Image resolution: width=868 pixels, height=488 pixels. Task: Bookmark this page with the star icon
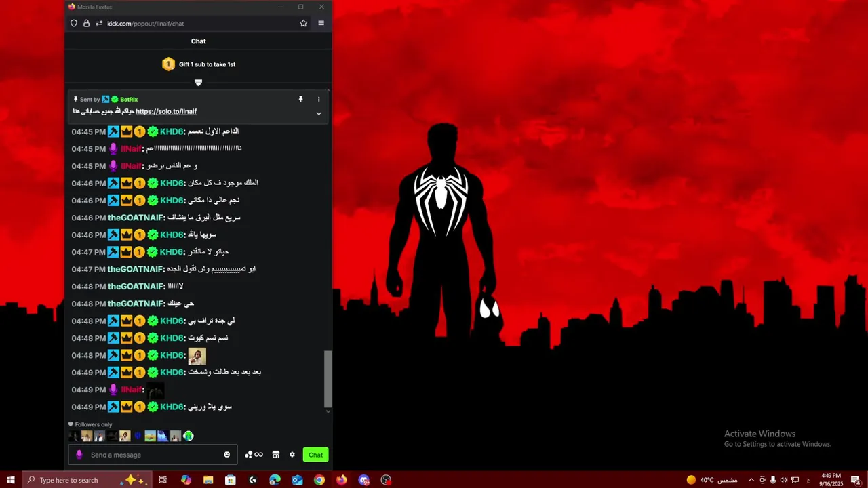coord(303,23)
